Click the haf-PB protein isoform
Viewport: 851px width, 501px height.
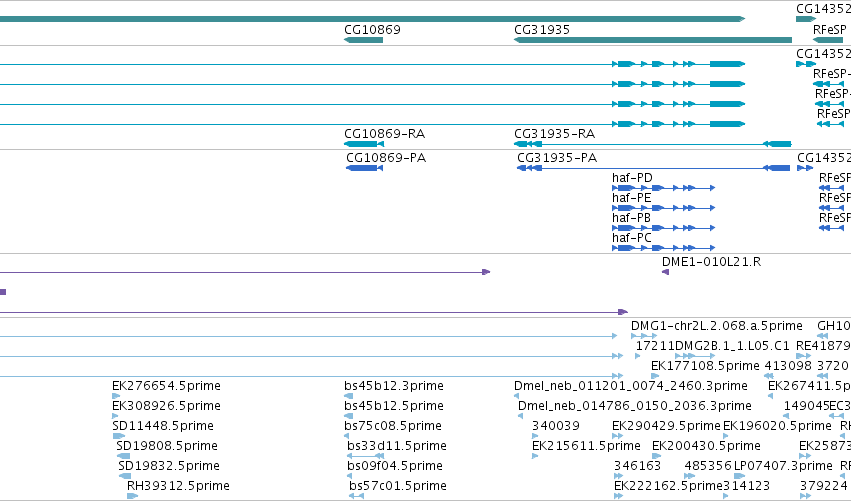[x=663, y=228]
